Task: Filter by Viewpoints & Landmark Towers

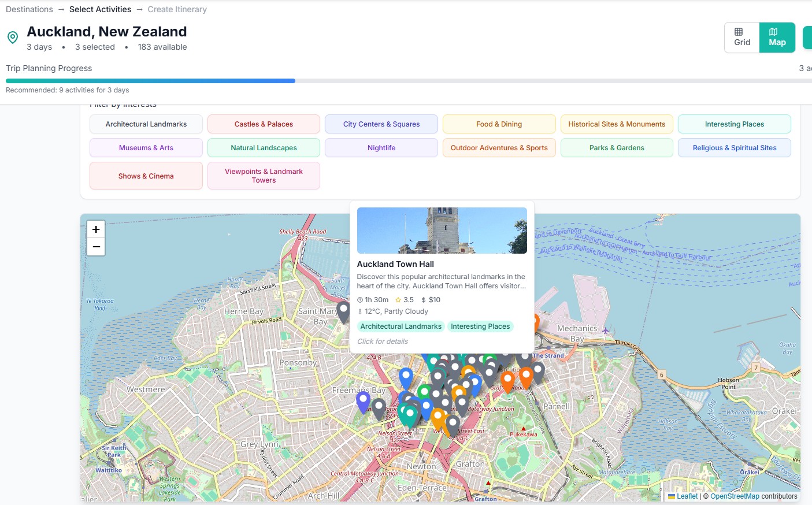Action: click(x=264, y=176)
